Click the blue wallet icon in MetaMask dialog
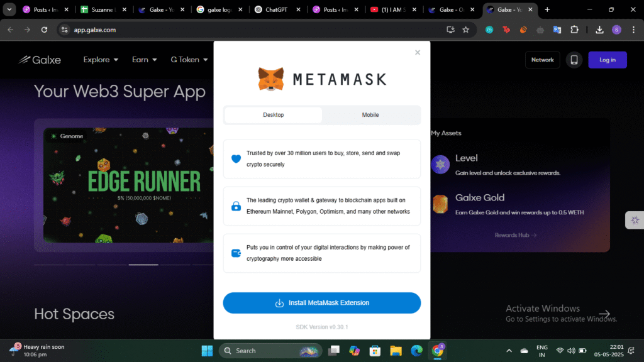 pyautogui.click(x=236, y=253)
